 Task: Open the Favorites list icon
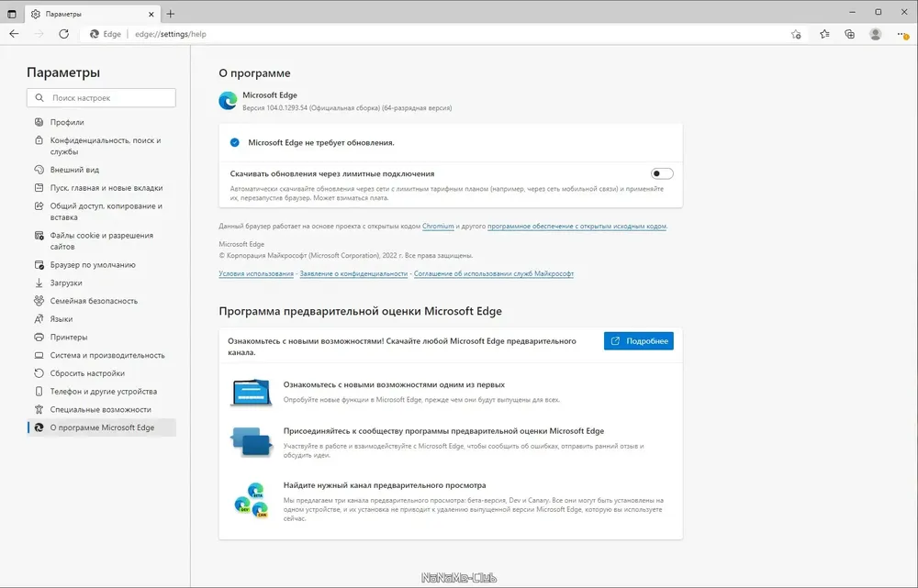[824, 34]
